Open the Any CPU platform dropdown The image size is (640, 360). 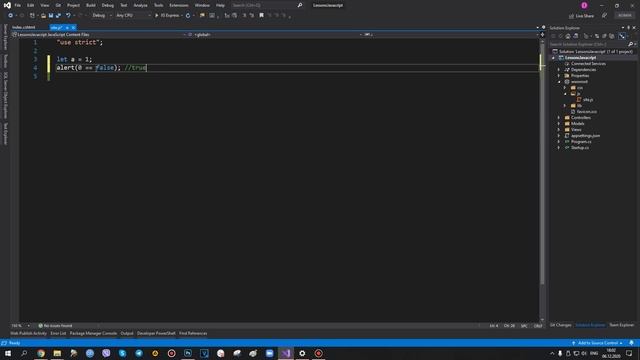click(133, 16)
